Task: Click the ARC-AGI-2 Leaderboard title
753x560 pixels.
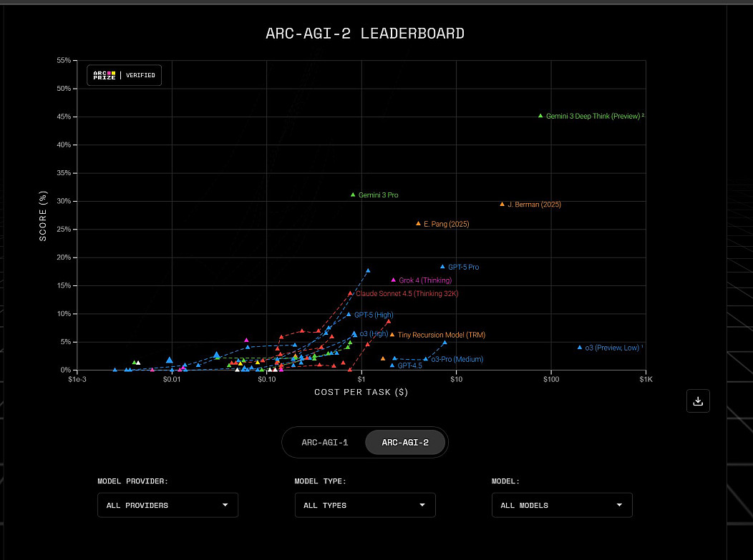Action: (365, 34)
